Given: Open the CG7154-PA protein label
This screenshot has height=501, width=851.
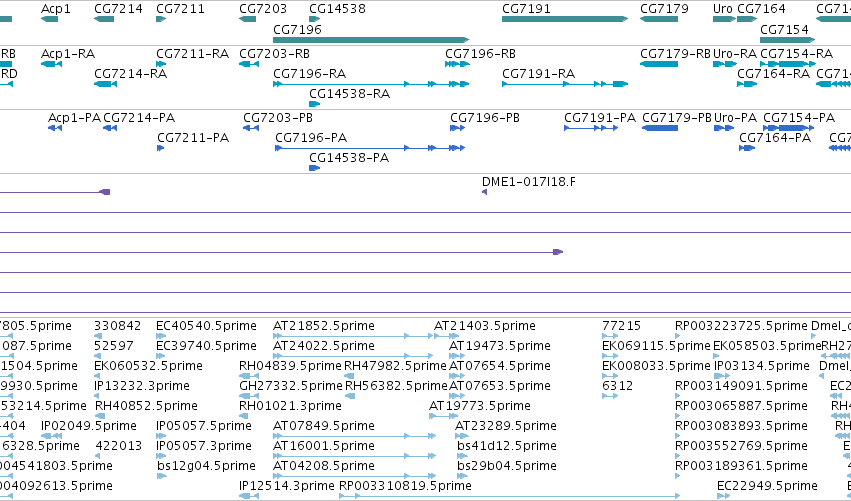Looking at the screenshot, I should [x=799, y=118].
